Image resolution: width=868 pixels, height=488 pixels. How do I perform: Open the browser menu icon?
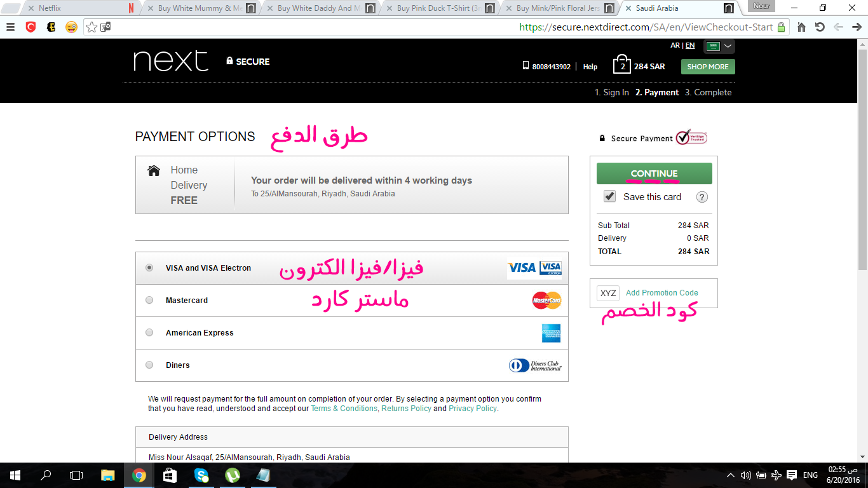tap(11, 27)
